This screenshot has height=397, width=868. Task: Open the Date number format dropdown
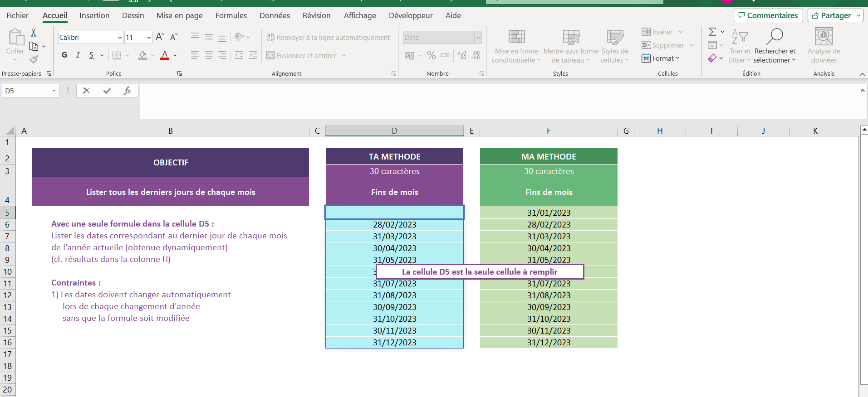tap(478, 38)
